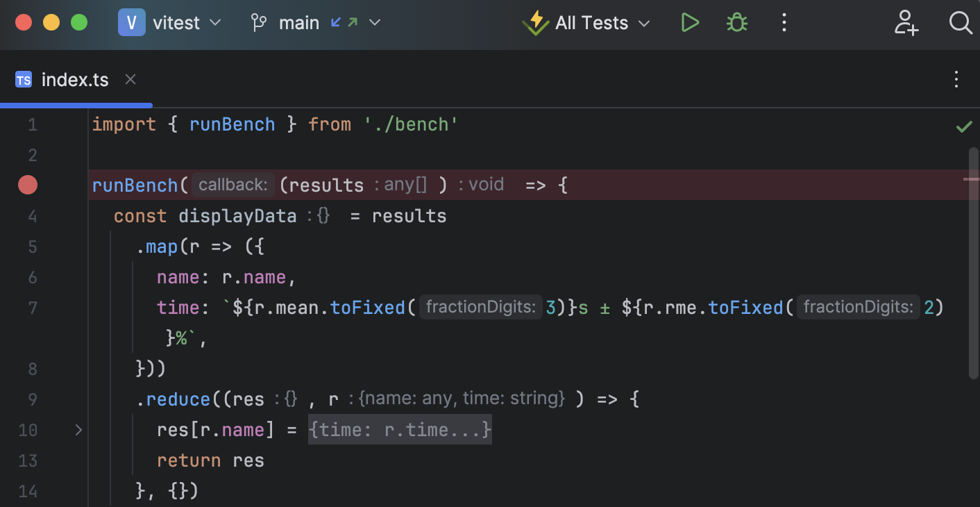Close the index.ts tab
This screenshot has width=980, height=507.
point(130,79)
